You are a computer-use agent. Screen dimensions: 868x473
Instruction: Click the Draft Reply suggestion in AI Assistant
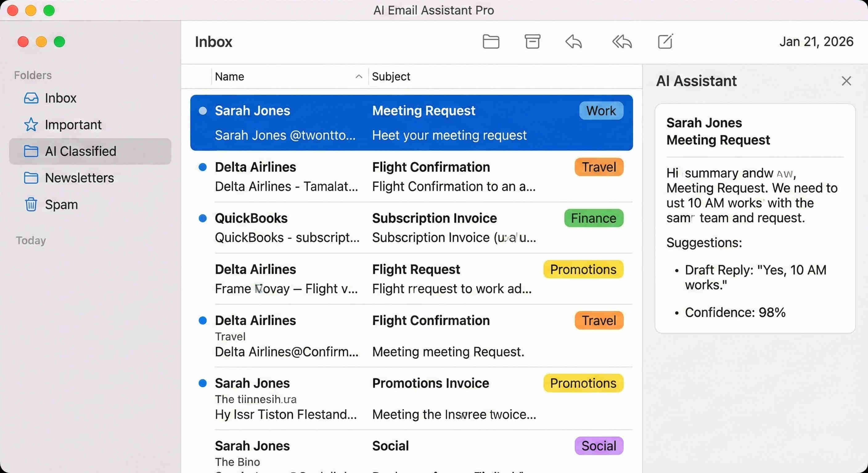tap(755, 277)
